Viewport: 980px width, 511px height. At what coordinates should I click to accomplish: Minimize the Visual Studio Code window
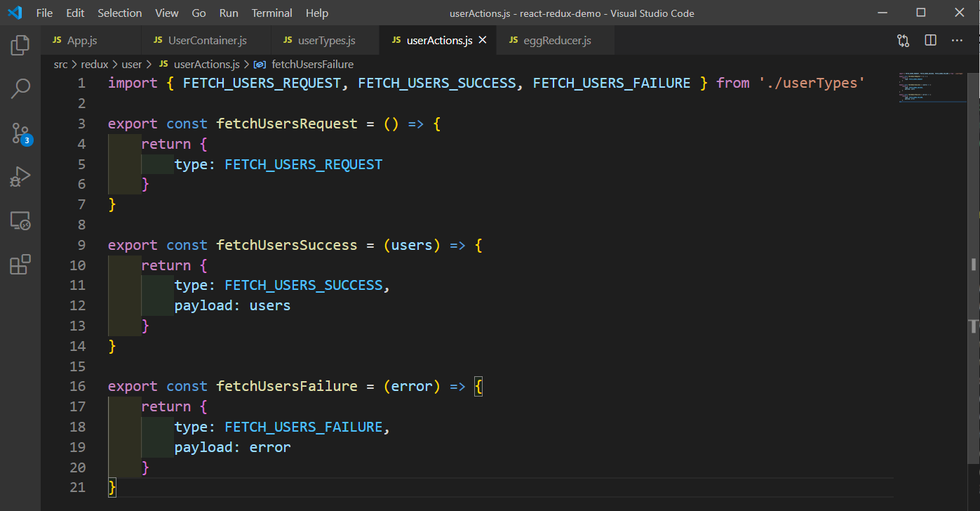882,13
